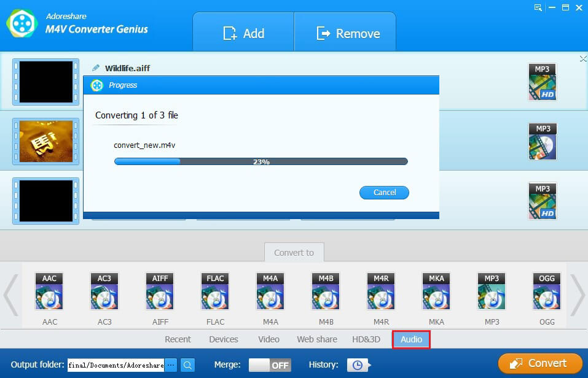Switch to the Devices tab
The width and height of the screenshot is (588, 378).
tap(224, 339)
